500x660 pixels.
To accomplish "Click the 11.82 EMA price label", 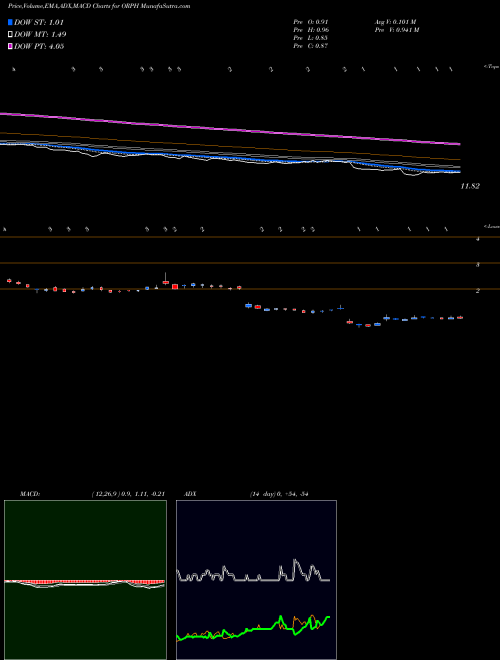I will click(470, 186).
